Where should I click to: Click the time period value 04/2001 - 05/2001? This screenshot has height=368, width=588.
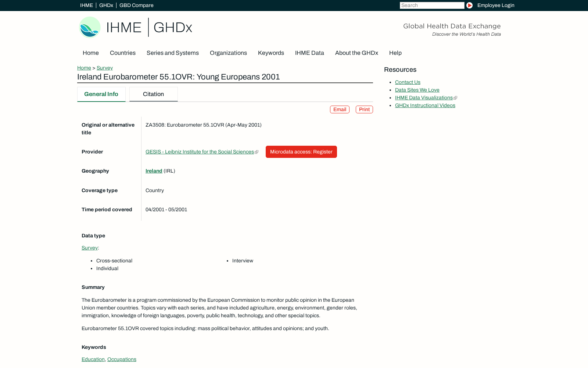pos(166,210)
